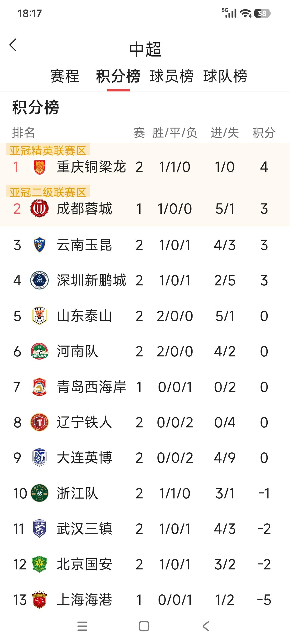Viewport: 290px width, 644px height.
Task: Tap Liaoning Tieren red badge
Action: 39,422
